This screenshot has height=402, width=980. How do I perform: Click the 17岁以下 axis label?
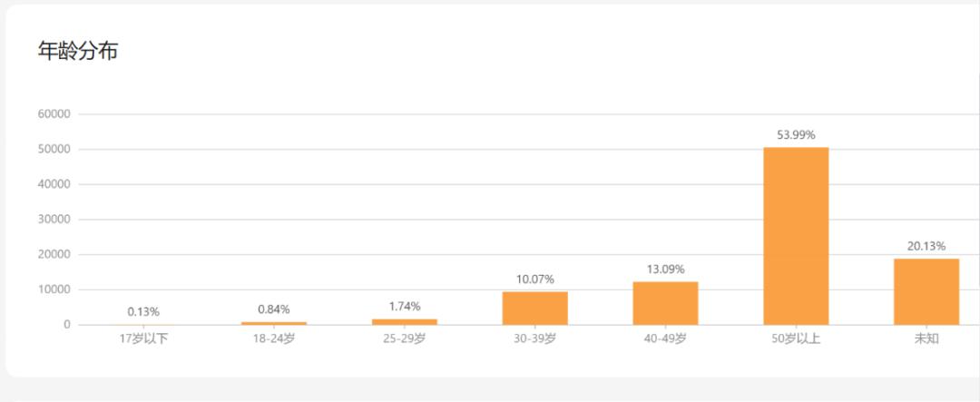[143, 339]
